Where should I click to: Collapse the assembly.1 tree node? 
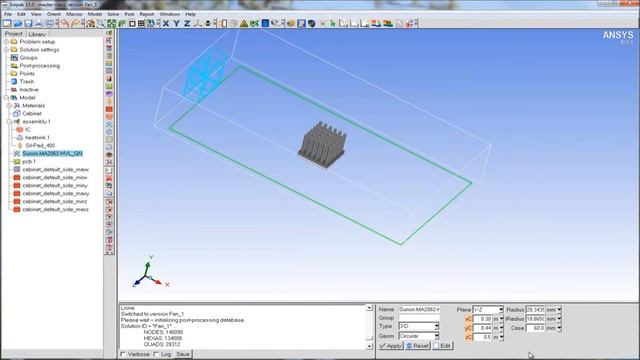pyautogui.click(x=9, y=122)
